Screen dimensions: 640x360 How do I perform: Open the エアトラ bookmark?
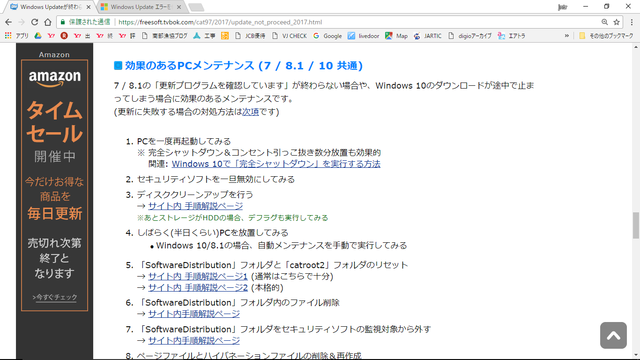tap(511, 36)
